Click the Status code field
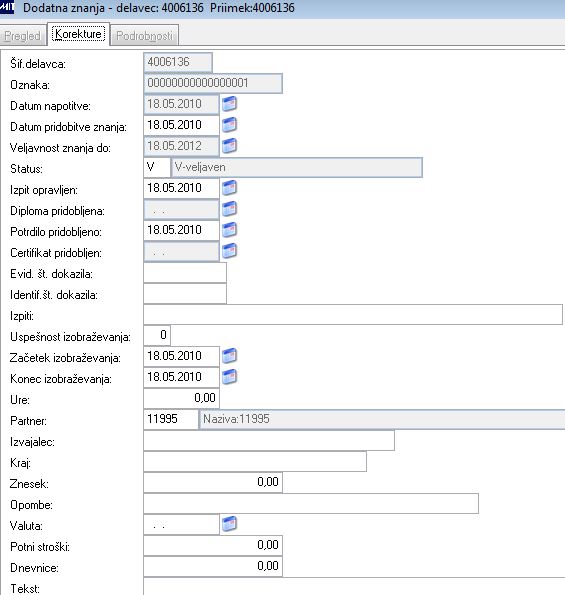 tap(157, 167)
